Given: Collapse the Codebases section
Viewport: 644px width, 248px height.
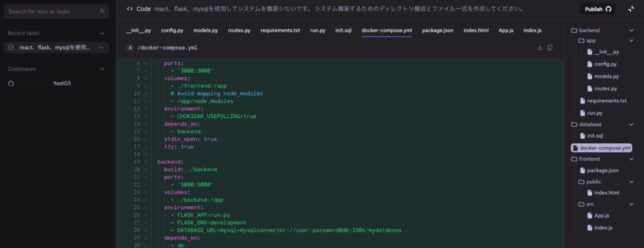Looking at the screenshot, I should [x=103, y=69].
